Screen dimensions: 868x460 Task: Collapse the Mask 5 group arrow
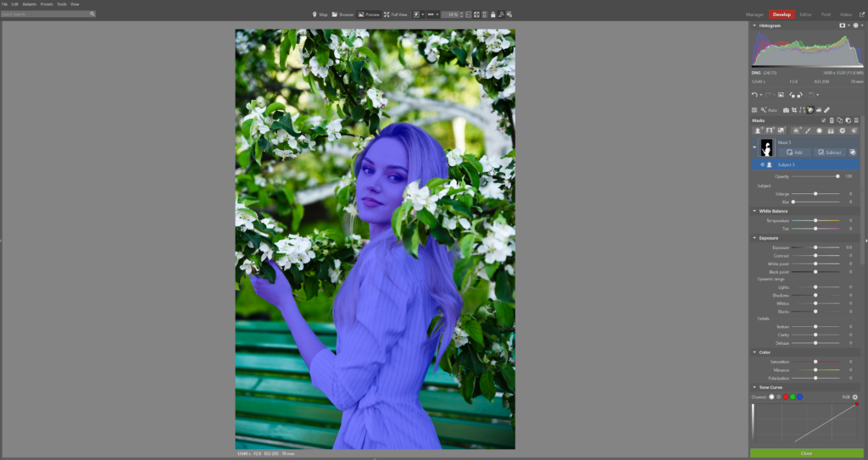[754, 147]
